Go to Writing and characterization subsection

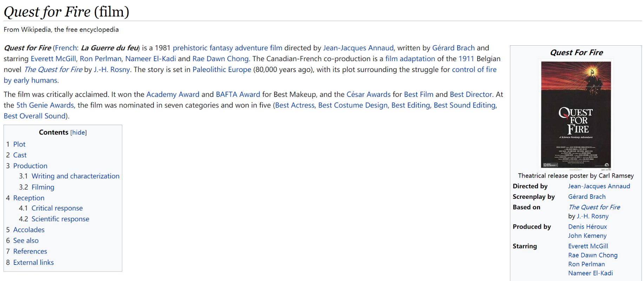click(75, 176)
